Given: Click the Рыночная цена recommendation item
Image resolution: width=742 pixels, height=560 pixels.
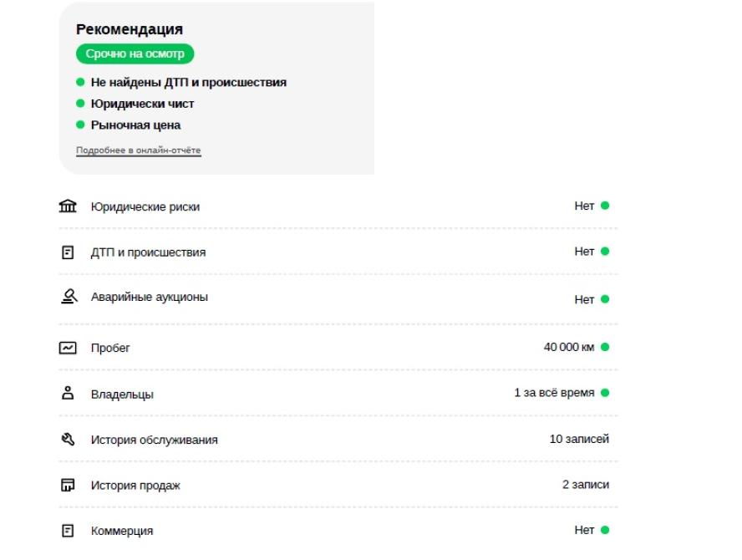Looking at the screenshot, I should click(135, 125).
